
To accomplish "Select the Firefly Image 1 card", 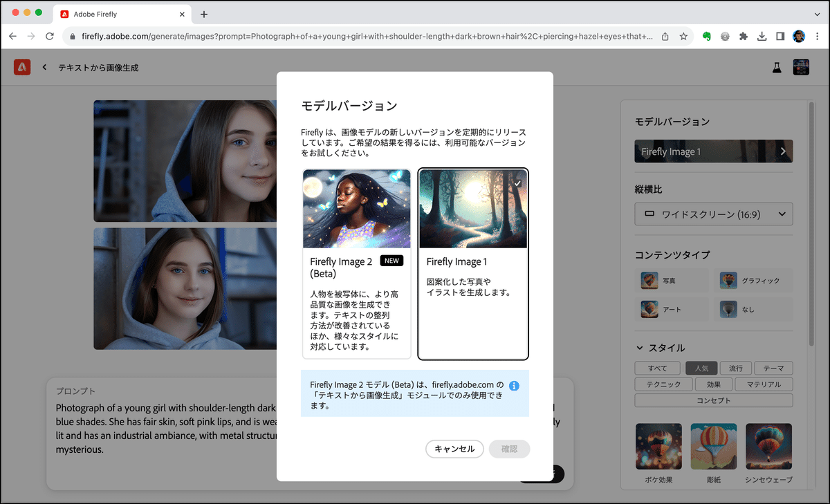I will tap(474, 263).
